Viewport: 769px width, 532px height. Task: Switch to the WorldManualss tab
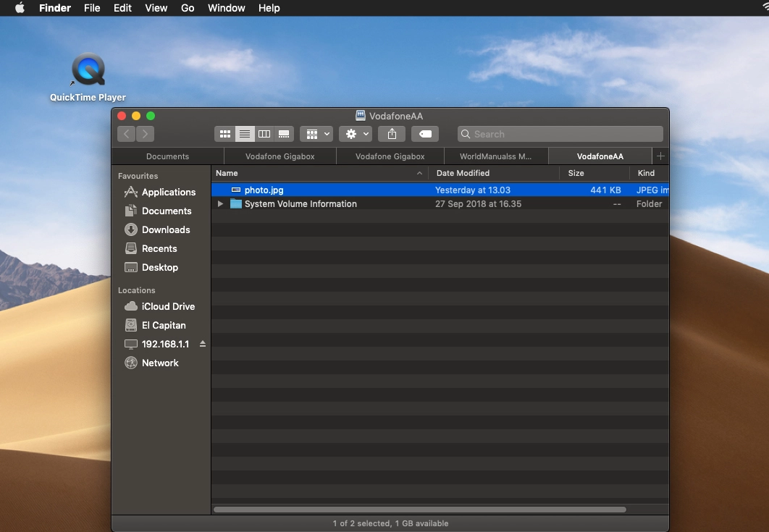[x=495, y=156]
